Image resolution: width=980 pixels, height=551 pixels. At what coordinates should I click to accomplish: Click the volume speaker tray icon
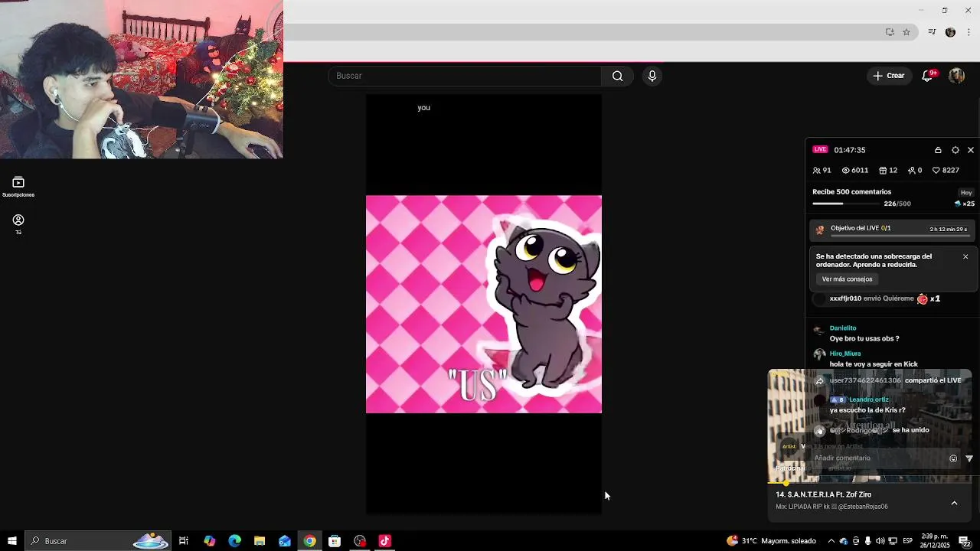tap(880, 541)
